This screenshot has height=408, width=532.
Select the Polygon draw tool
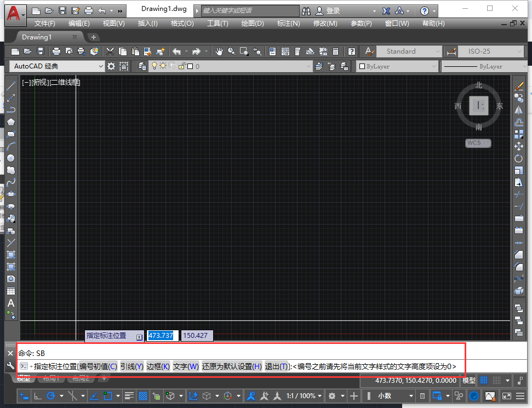click(x=11, y=122)
